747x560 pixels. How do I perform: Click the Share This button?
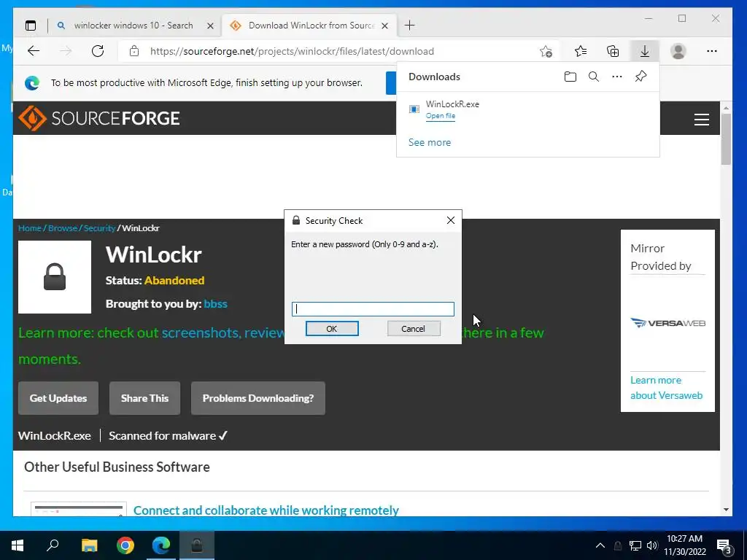(145, 398)
